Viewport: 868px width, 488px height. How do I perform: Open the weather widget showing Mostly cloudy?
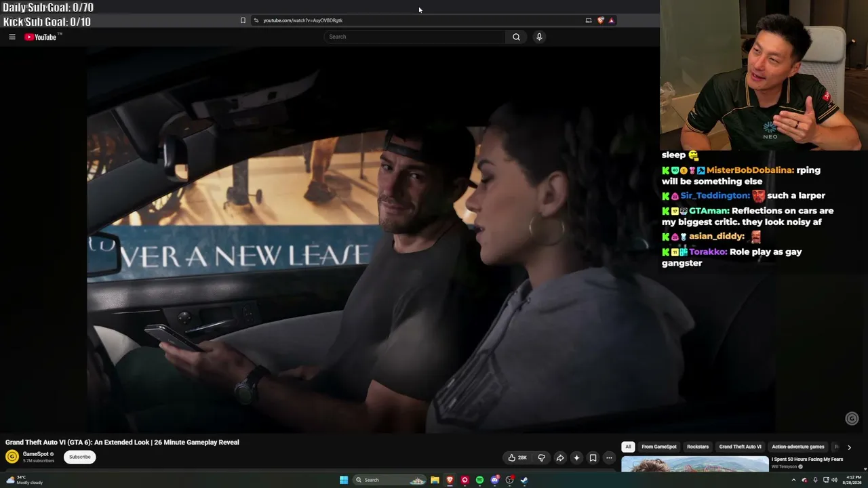click(24, 480)
